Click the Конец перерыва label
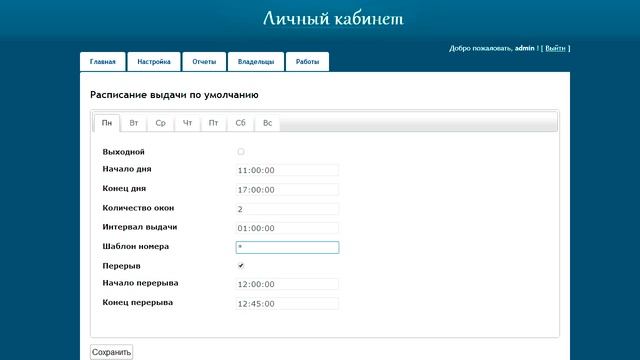640x360 pixels. [x=138, y=302]
